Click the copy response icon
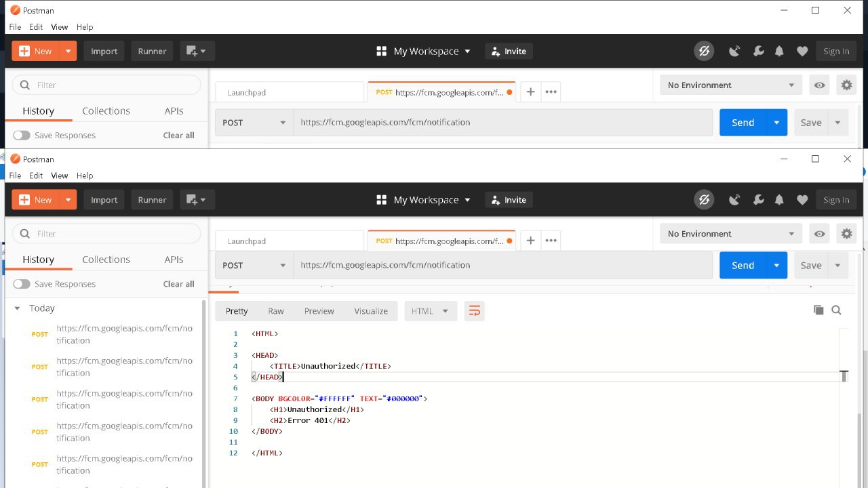The width and height of the screenshot is (868, 488). click(x=818, y=310)
